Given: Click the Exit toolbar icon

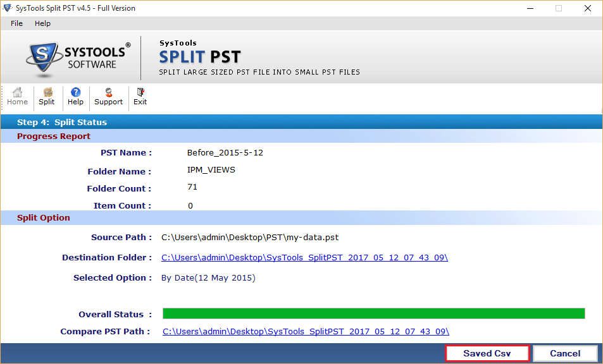Looking at the screenshot, I should click(x=140, y=97).
